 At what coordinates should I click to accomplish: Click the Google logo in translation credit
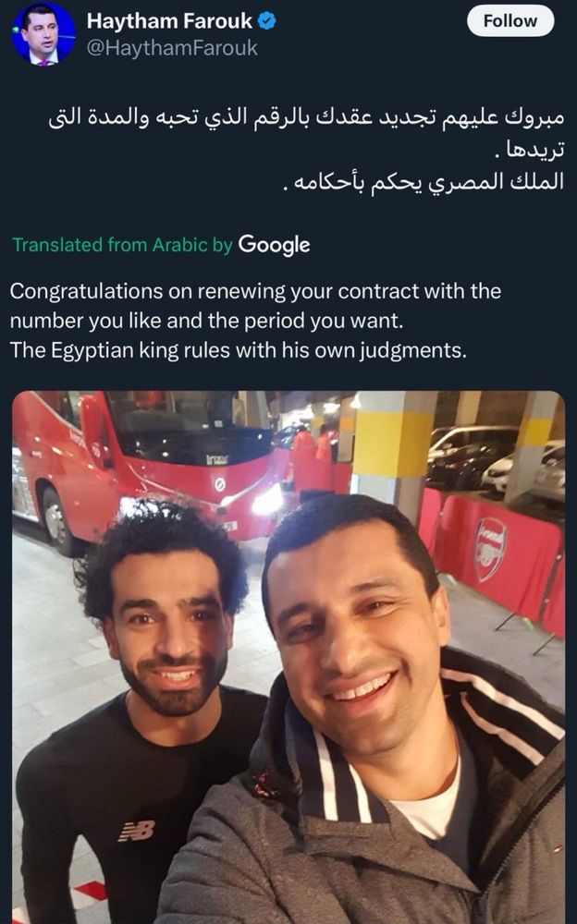click(x=275, y=245)
